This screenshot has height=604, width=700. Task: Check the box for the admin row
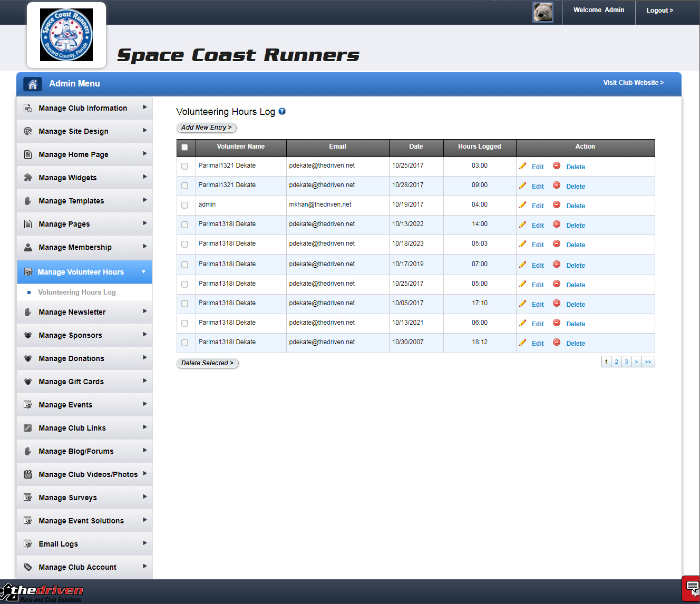pos(184,205)
